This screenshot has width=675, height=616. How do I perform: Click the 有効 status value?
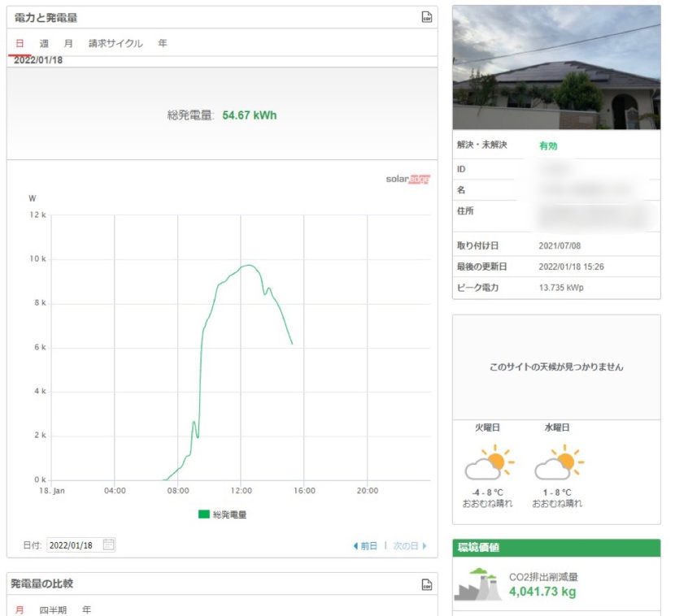[548, 145]
